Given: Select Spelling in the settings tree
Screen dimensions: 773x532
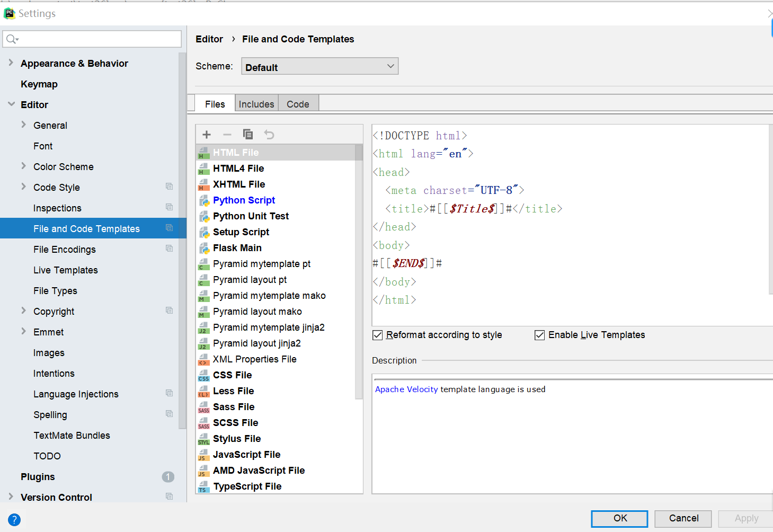Looking at the screenshot, I should click(50, 415).
